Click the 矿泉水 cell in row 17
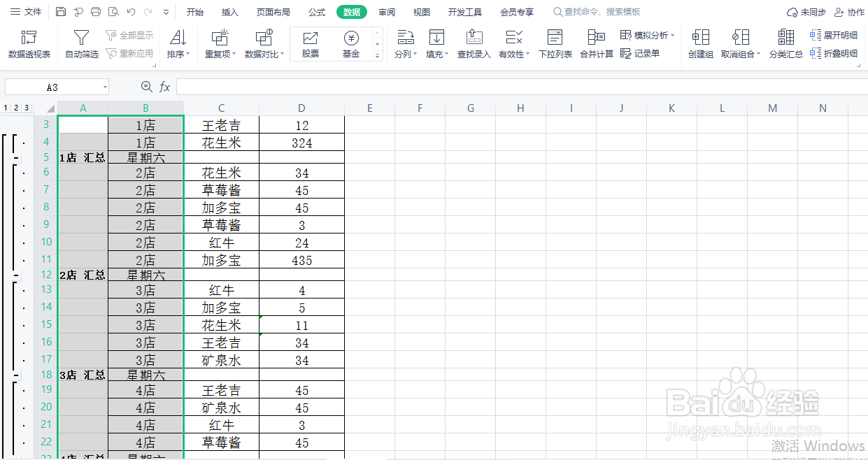This screenshot has width=868, height=460. [x=221, y=360]
